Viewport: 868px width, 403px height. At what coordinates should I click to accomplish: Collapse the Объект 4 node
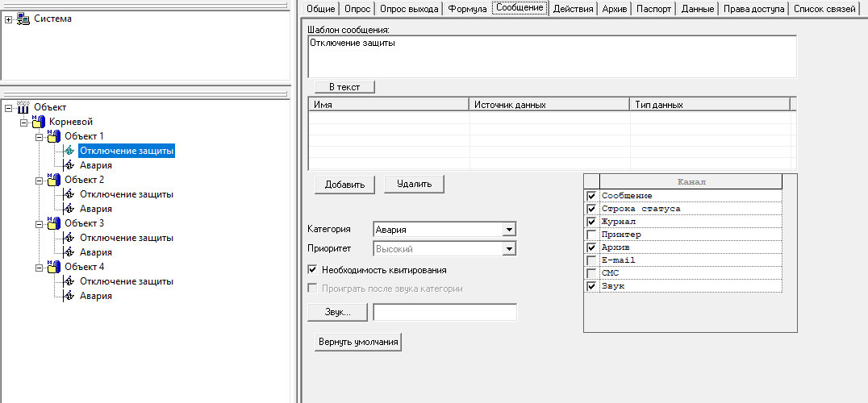tap(39, 267)
